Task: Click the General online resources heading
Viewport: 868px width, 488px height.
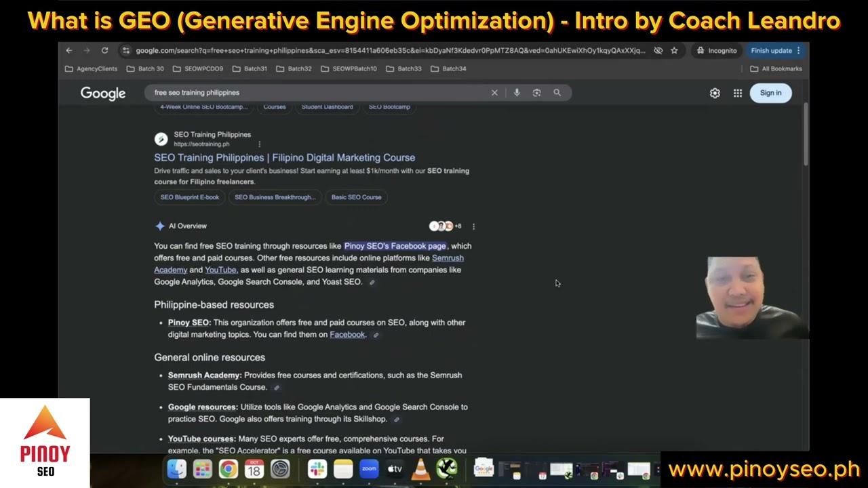Action: tap(210, 357)
